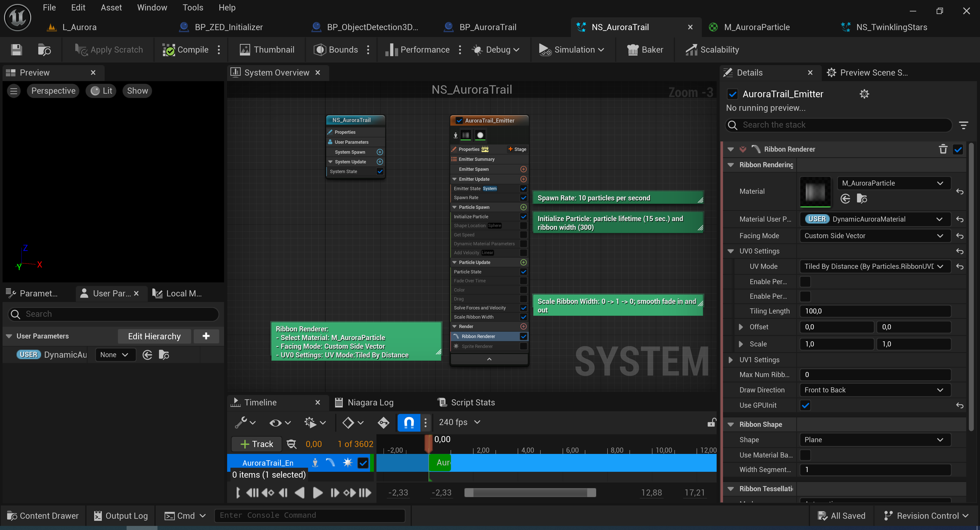980x530 pixels.
Task: Toggle the AuroraTrail_Emitter enabled checkbox in Details
Action: tap(733, 94)
